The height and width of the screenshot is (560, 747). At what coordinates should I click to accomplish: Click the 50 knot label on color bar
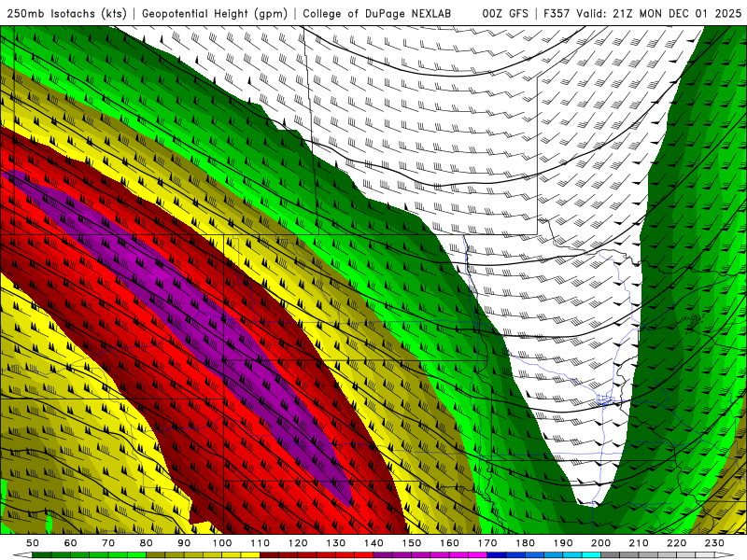point(33,543)
